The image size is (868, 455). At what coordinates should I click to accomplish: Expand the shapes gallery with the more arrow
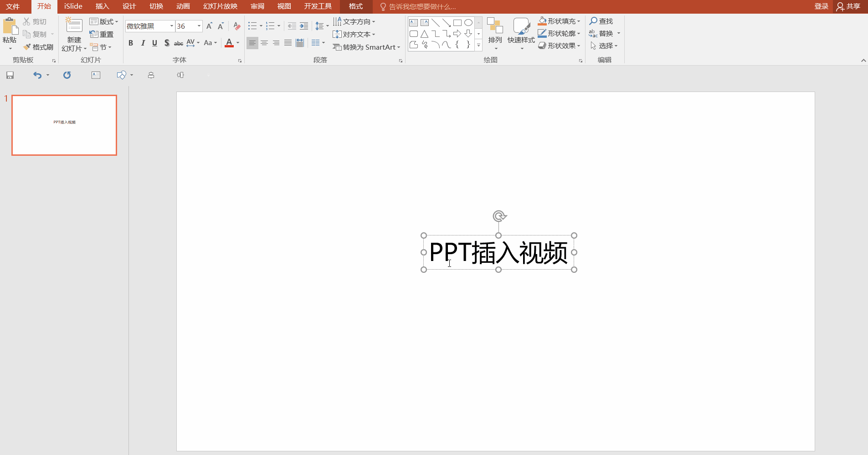(x=479, y=45)
